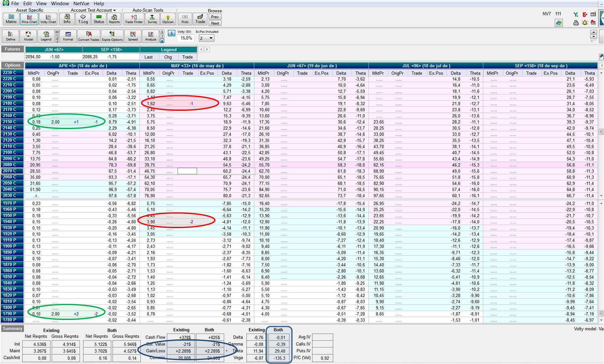The width and height of the screenshot is (604, 364).
Task: Open the NetVue menu
Action: pos(81,3)
